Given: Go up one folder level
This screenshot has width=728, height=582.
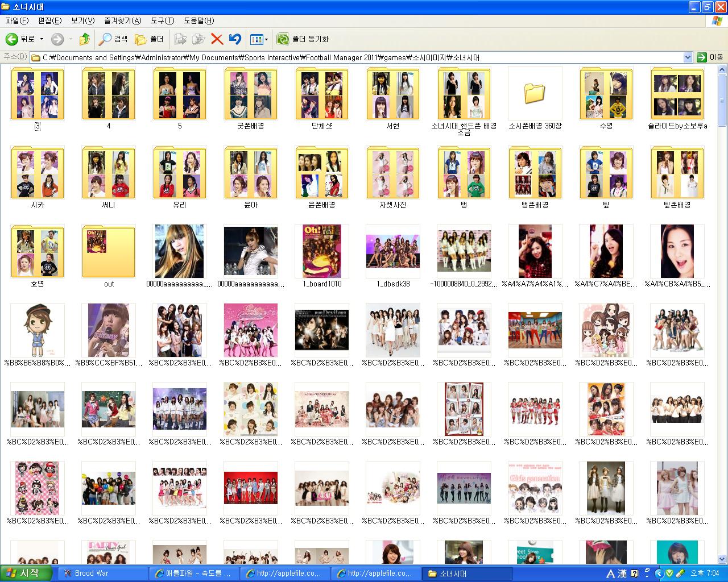Looking at the screenshot, I should [x=84, y=39].
